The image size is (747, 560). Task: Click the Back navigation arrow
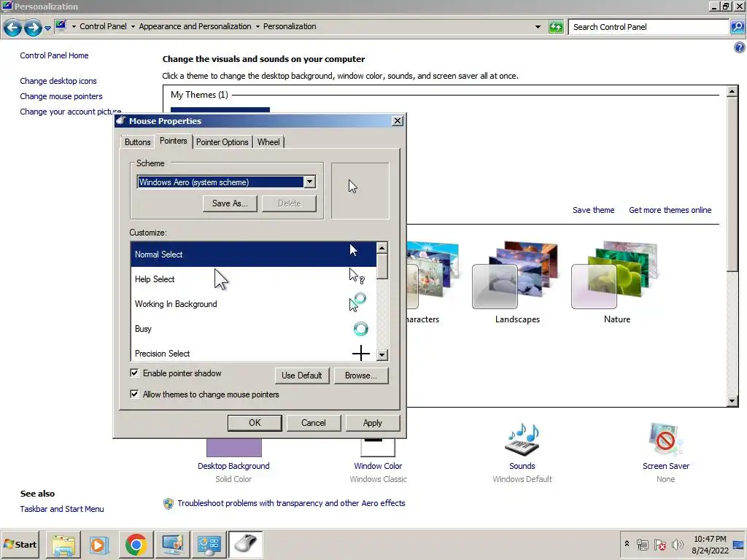13,28
